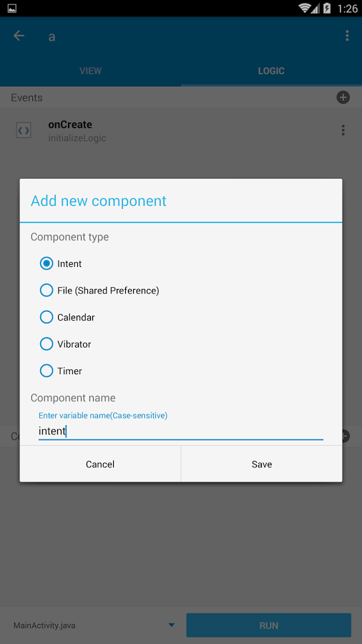The image size is (362, 644).
Task: Focus the component name input field
Action: pos(180,431)
